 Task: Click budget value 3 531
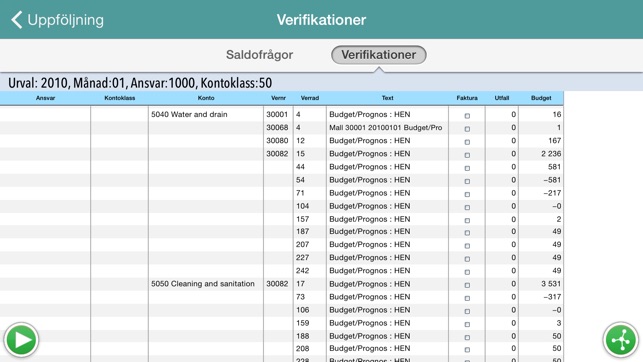pyautogui.click(x=551, y=284)
